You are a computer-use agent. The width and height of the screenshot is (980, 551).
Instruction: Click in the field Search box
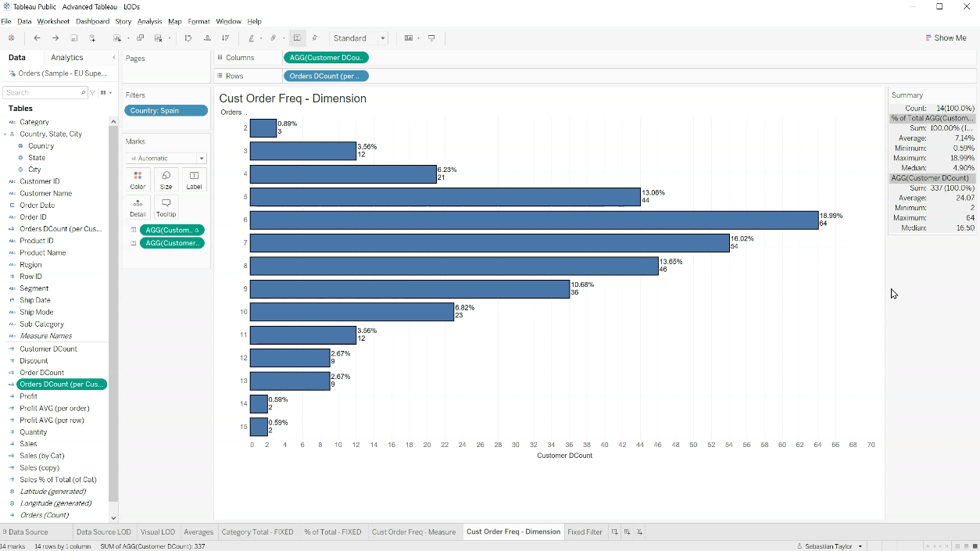44,93
